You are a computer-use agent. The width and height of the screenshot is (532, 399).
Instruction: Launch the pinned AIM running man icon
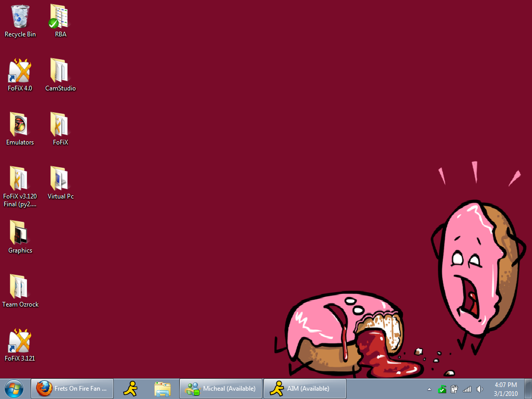[x=130, y=389]
